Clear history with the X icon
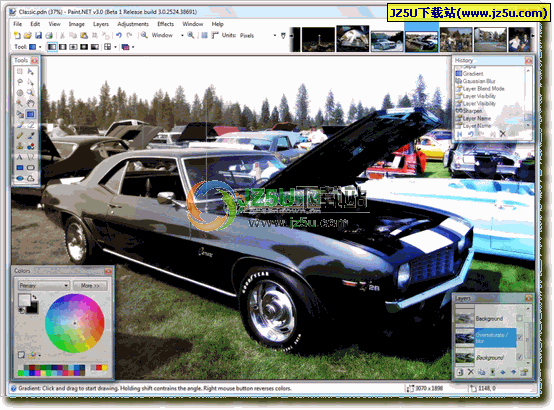 click(502, 134)
